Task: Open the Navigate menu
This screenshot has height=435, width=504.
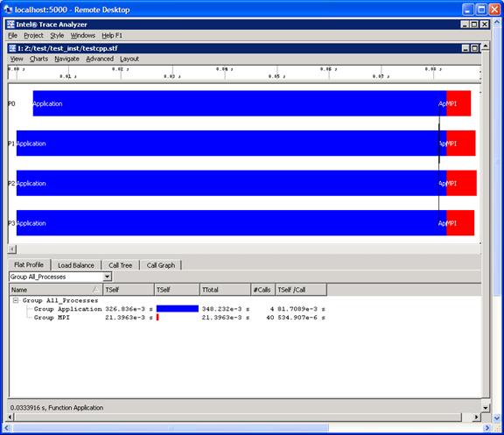Action: point(66,59)
